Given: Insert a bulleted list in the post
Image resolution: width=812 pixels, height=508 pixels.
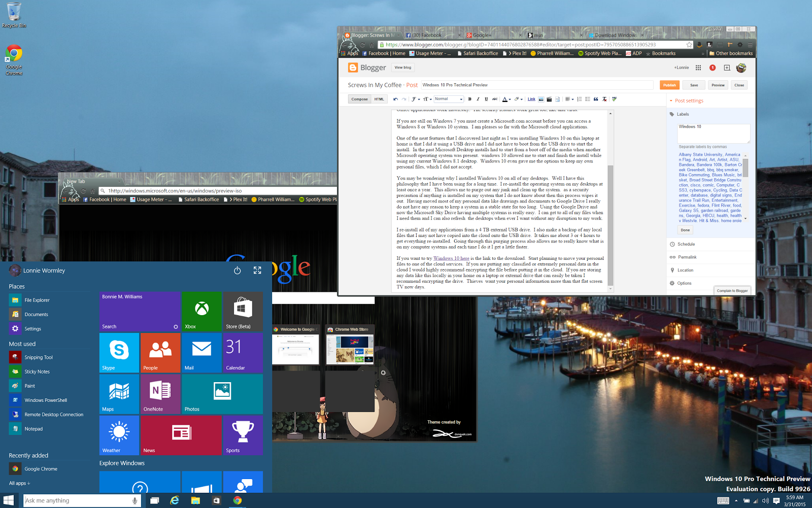Looking at the screenshot, I should [x=588, y=99].
